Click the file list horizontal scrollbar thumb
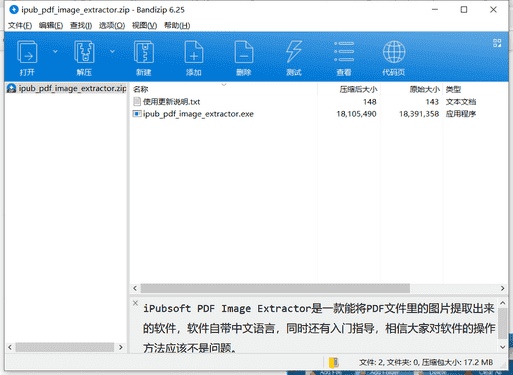Image resolution: width=513 pixels, height=375 pixels. tap(275, 288)
